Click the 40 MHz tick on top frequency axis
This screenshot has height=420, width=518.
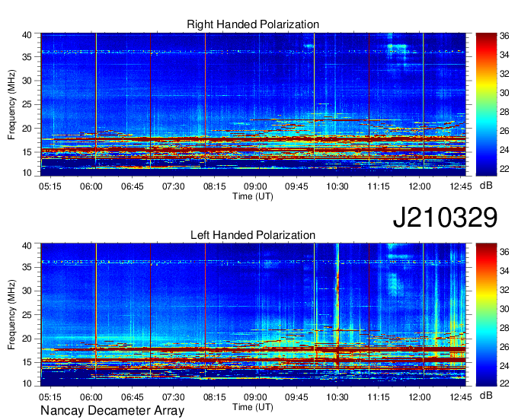tap(27, 35)
